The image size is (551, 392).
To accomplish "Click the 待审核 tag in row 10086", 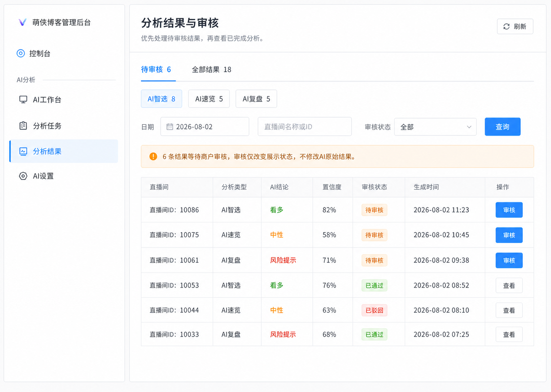I will pos(374,210).
